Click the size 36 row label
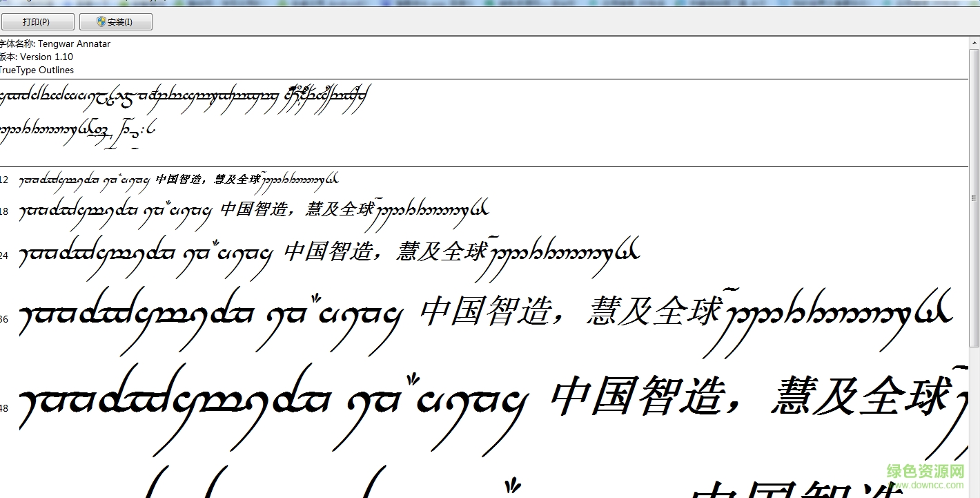 pyautogui.click(x=4, y=319)
